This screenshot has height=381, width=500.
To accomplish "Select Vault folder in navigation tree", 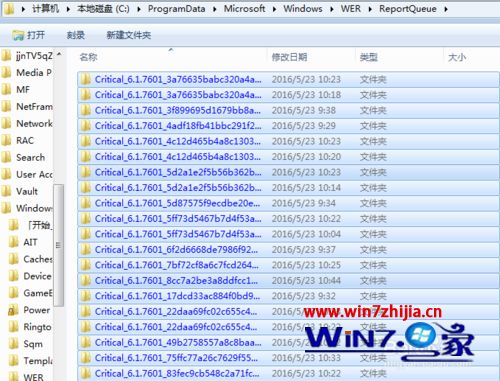I will pyautogui.click(x=20, y=191).
